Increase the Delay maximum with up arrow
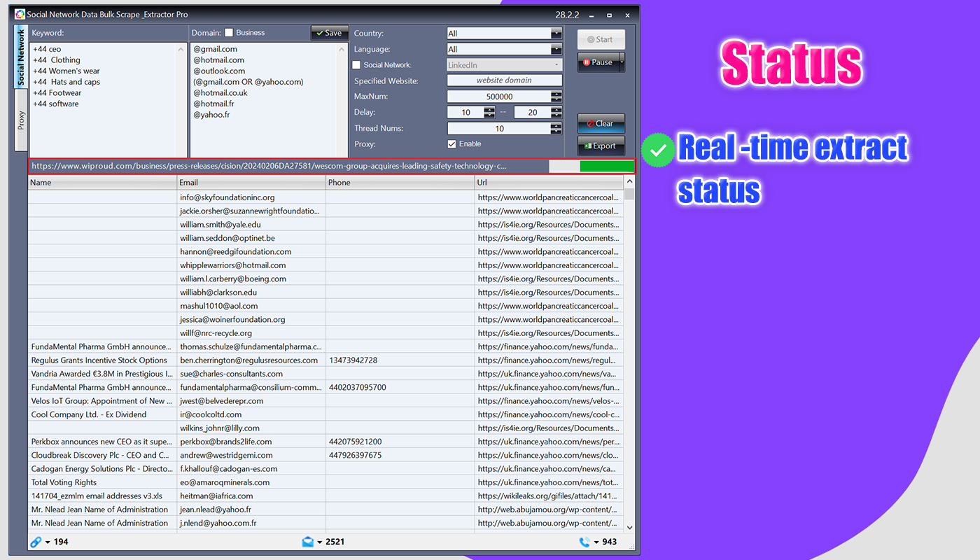The height and width of the screenshot is (560, 980). click(x=556, y=110)
